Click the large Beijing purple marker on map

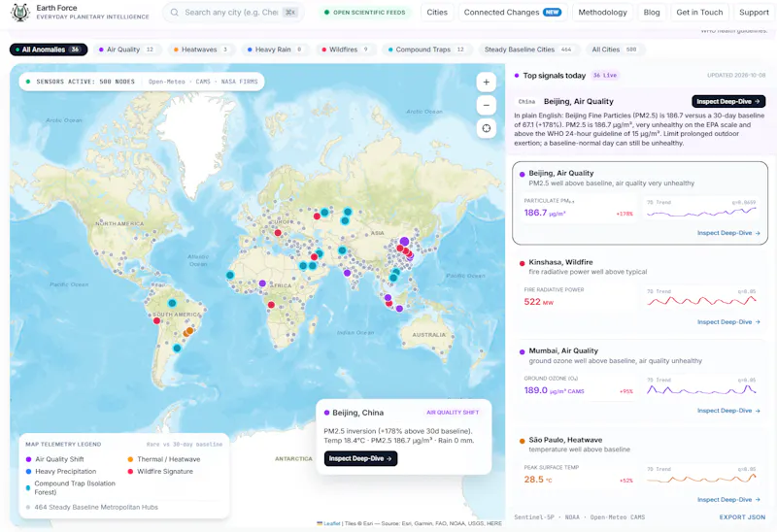[404, 241]
